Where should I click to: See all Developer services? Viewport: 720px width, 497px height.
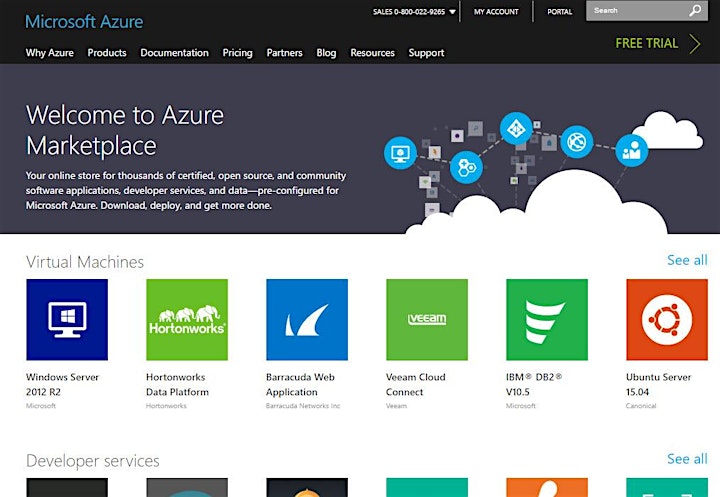pos(687,459)
